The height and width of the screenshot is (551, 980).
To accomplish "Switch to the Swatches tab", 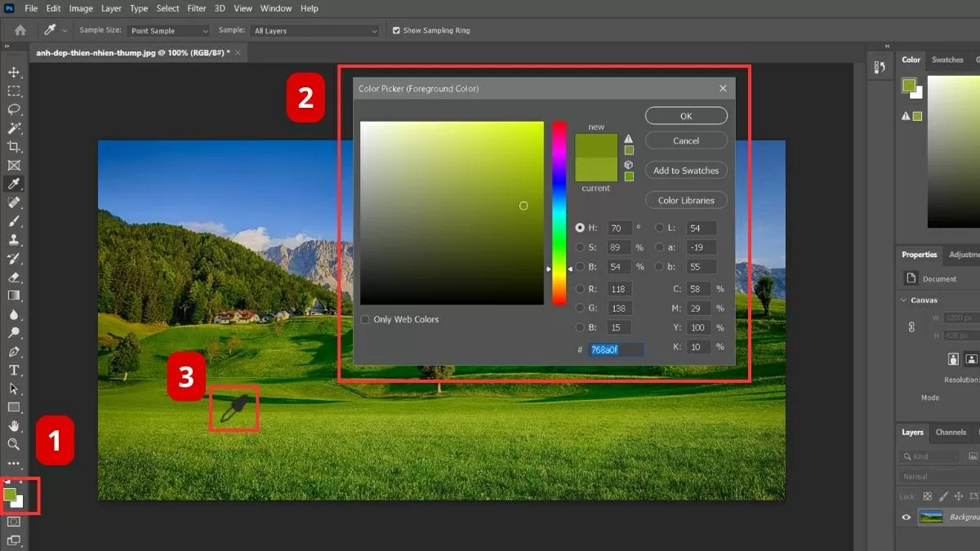I will pyautogui.click(x=947, y=60).
